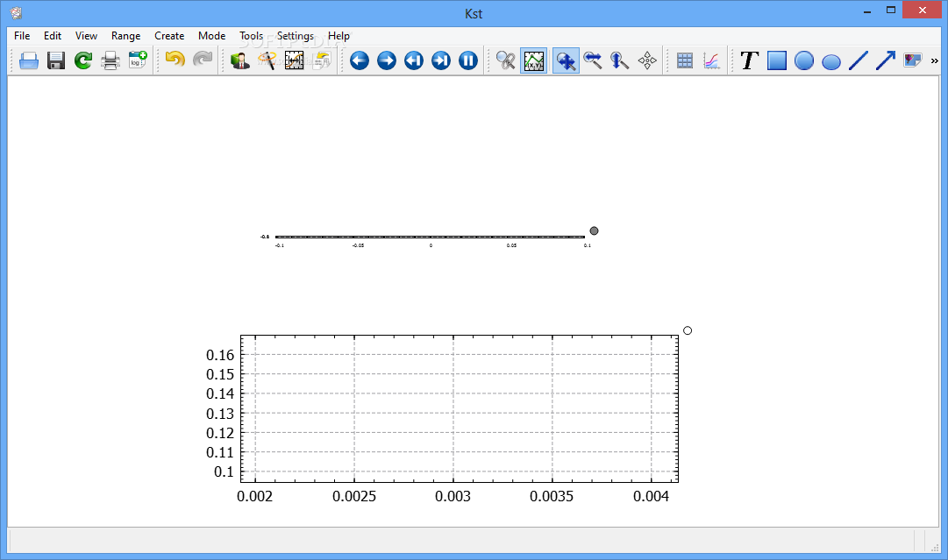This screenshot has height=560, width=948.
Task: Click the greyed Redo arrow icon
Action: point(203,60)
